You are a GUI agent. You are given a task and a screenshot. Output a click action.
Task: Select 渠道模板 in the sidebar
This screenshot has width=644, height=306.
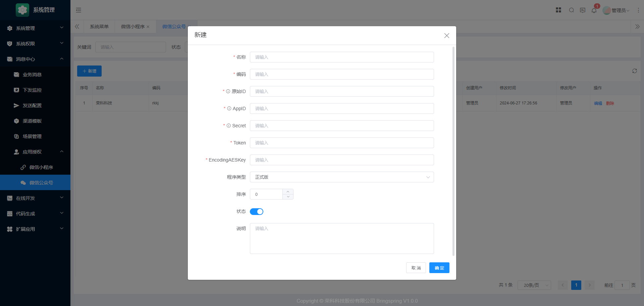[32, 121]
